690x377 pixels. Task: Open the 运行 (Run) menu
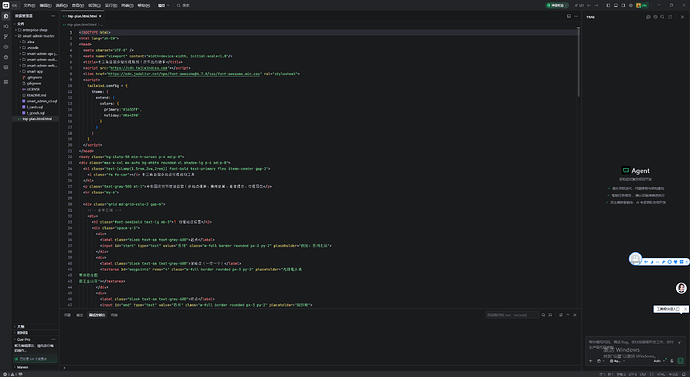pos(110,5)
